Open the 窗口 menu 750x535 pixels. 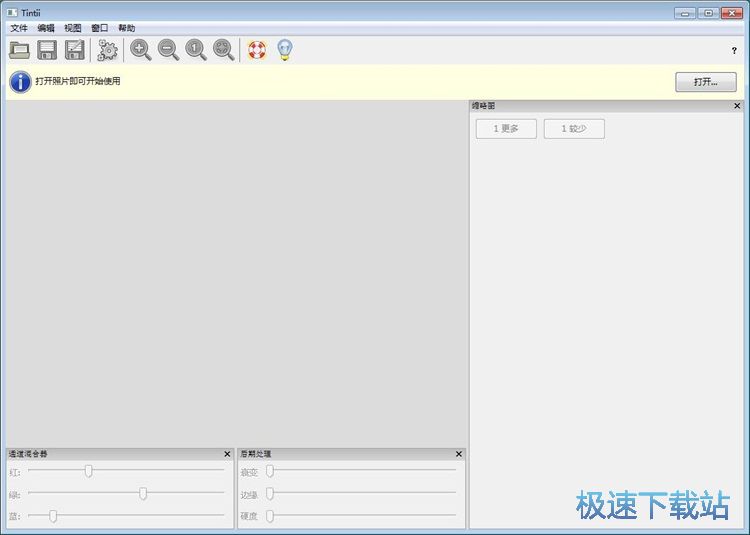(99, 28)
